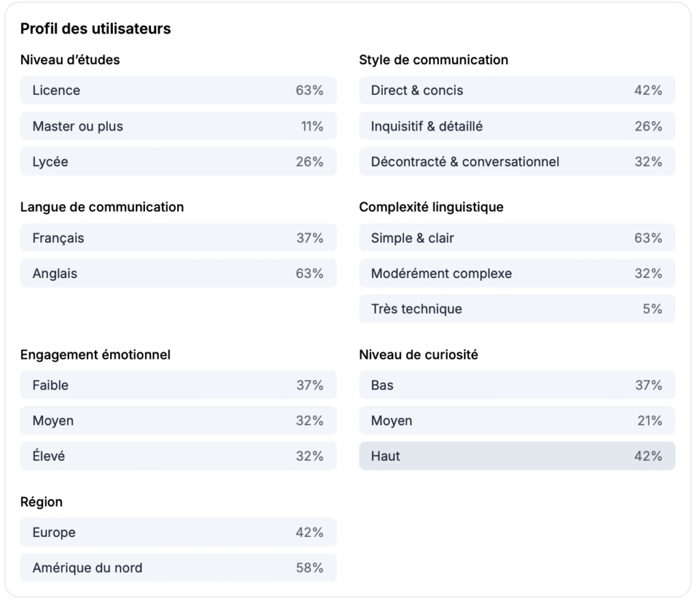This screenshot has height=604, width=700.
Task: Select the Europe region row
Action: [x=178, y=532]
